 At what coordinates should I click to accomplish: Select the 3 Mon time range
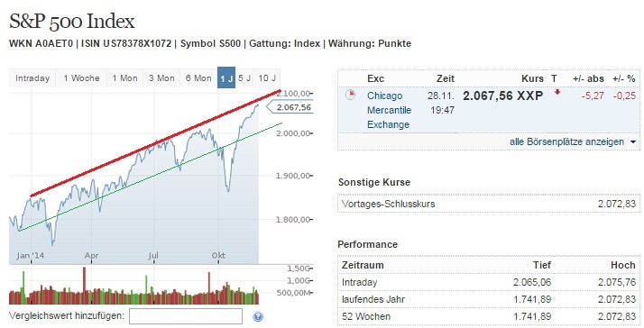point(161,78)
